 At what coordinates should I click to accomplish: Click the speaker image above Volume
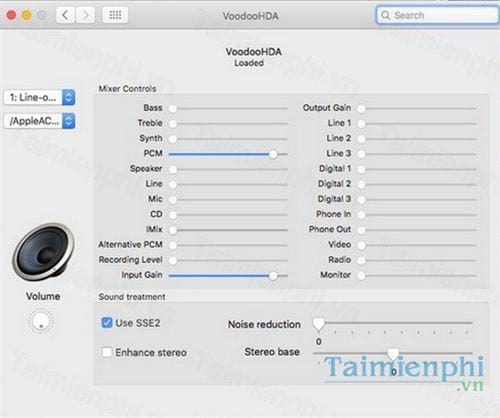pos(43,252)
